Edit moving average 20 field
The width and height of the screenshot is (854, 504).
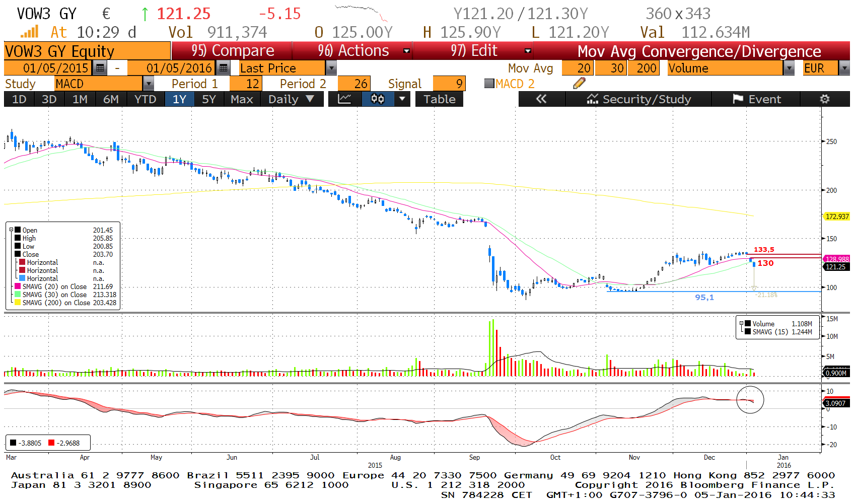pyautogui.click(x=578, y=68)
